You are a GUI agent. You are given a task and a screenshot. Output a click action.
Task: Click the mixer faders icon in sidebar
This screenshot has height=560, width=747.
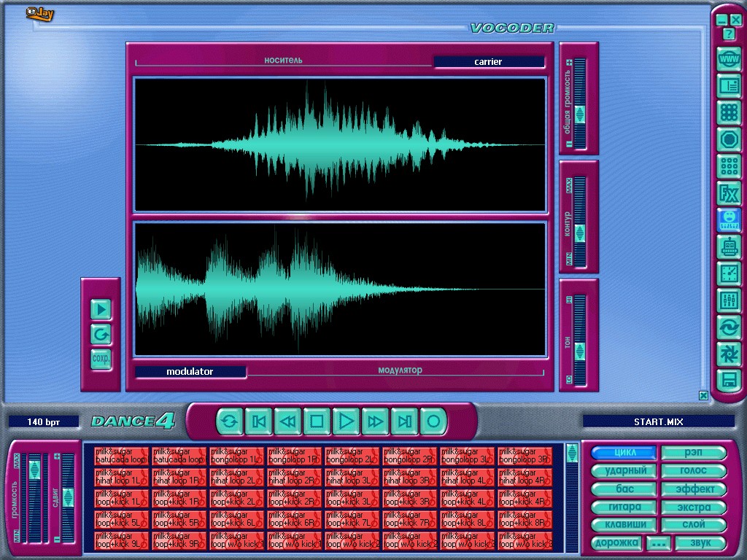[729, 300]
